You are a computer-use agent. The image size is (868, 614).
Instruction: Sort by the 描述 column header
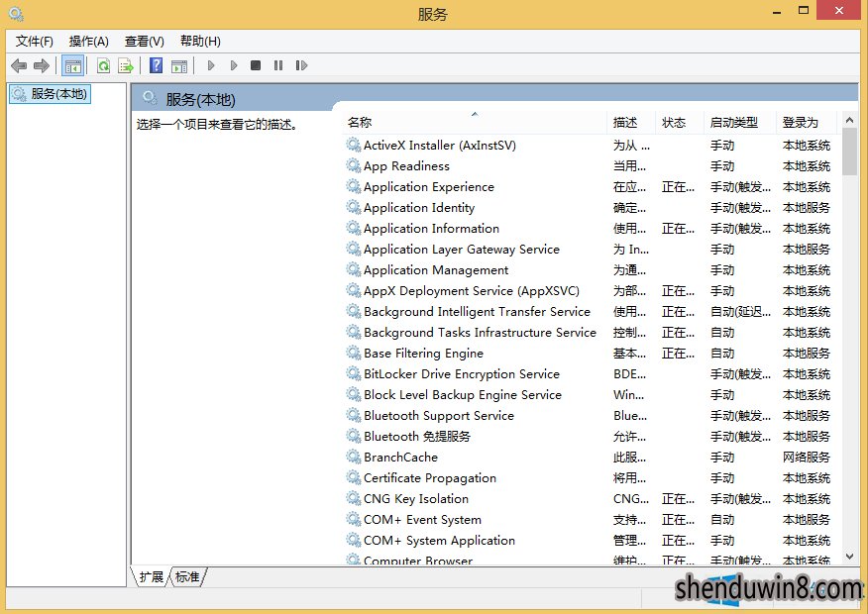click(631, 122)
